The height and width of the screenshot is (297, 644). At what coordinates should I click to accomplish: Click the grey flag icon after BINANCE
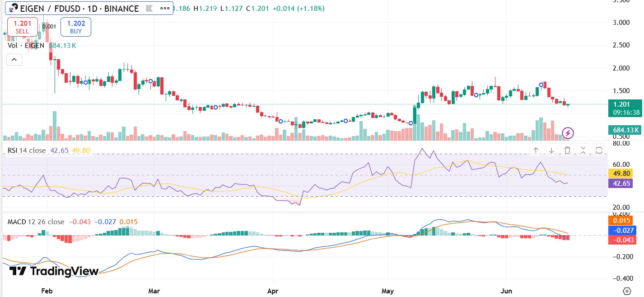[x=149, y=8]
